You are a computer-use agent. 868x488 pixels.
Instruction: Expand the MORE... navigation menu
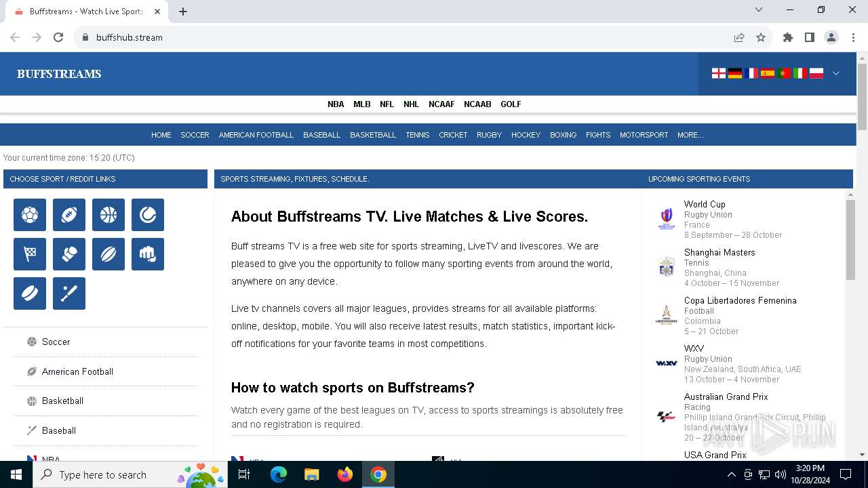click(690, 135)
